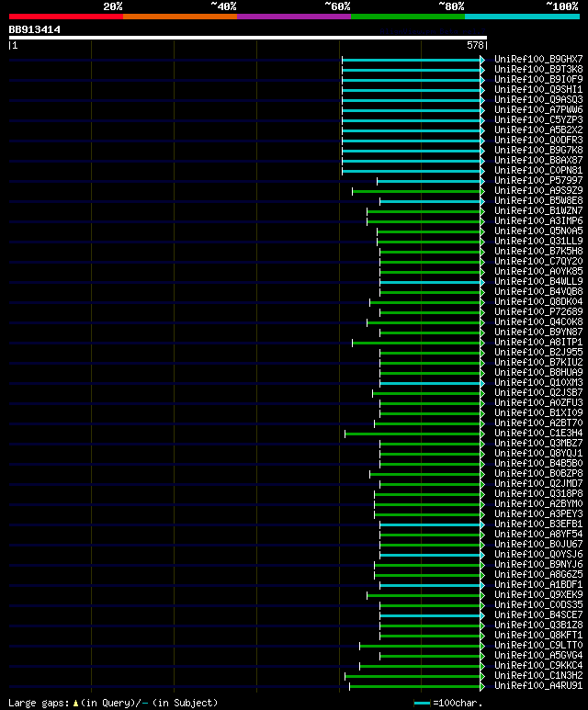Open hit UniRef100_B1WZN7
This screenshot has height=710, width=588.
pyautogui.click(x=538, y=211)
